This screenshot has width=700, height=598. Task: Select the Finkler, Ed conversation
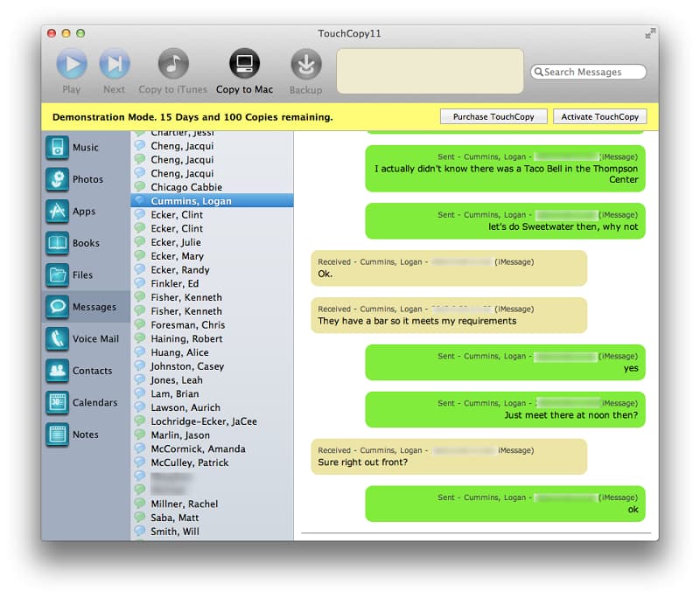click(212, 283)
